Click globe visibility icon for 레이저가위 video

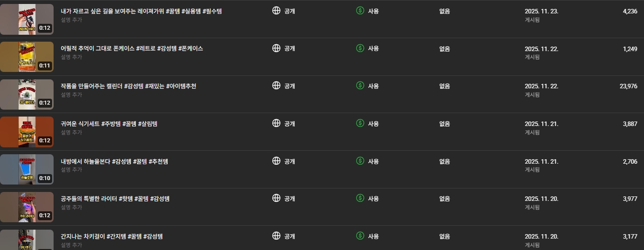click(276, 10)
